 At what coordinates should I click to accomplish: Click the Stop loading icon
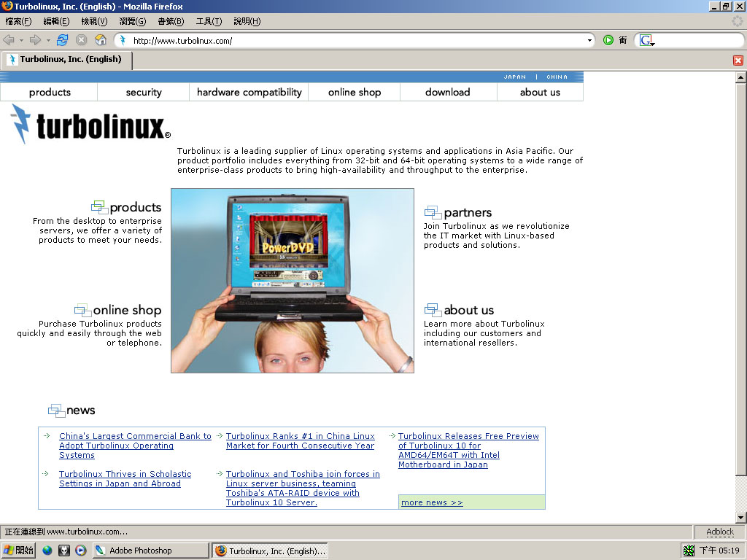[x=82, y=41]
